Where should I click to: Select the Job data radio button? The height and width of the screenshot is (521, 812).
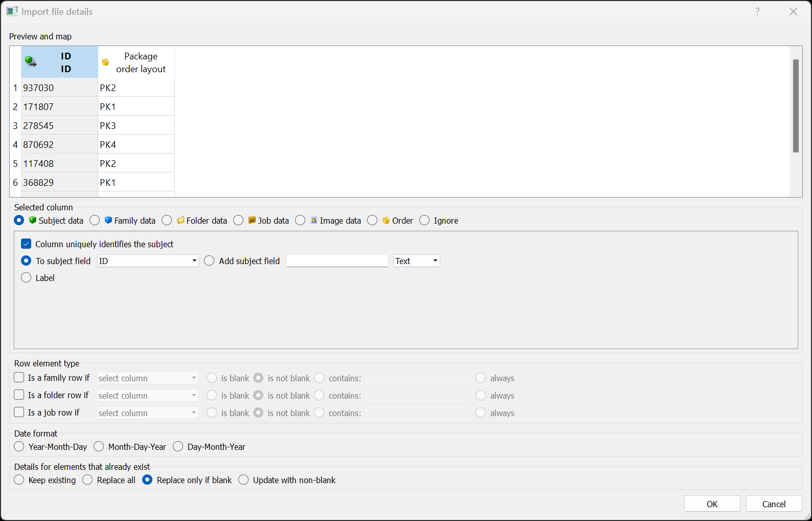coord(238,220)
